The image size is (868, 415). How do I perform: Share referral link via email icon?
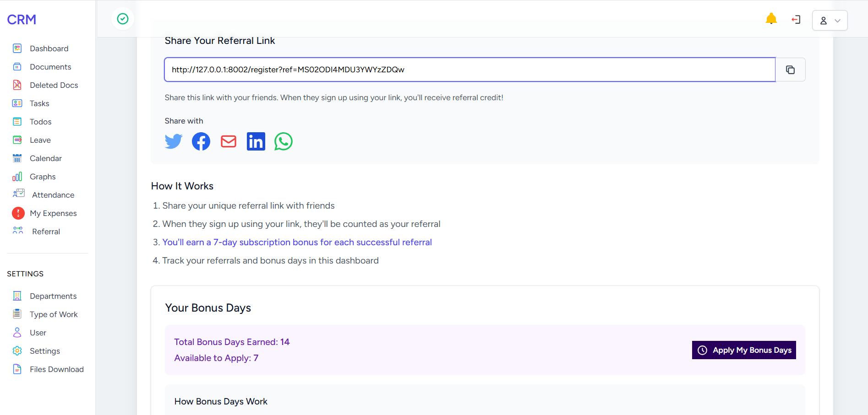(x=229, y=141)
